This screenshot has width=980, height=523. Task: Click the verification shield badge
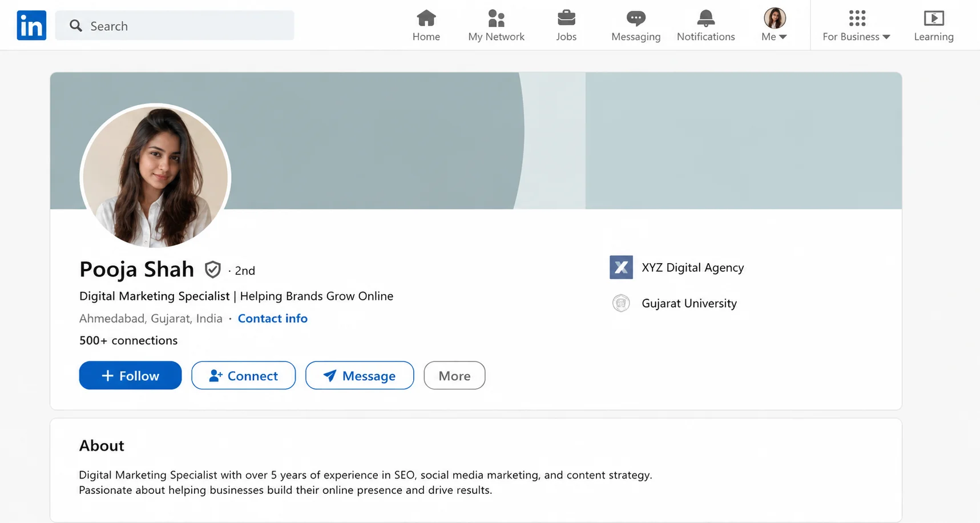click(x=213, y=269)
